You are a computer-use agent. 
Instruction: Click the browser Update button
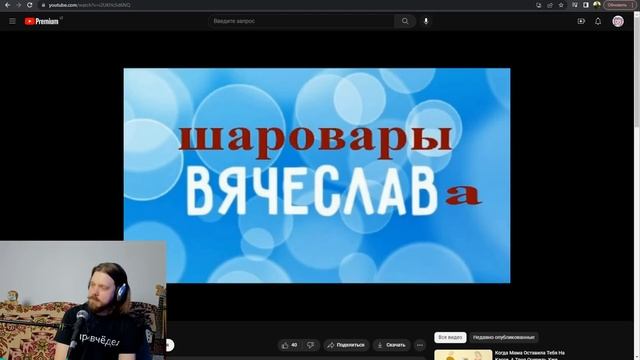(x=619, y=5)
